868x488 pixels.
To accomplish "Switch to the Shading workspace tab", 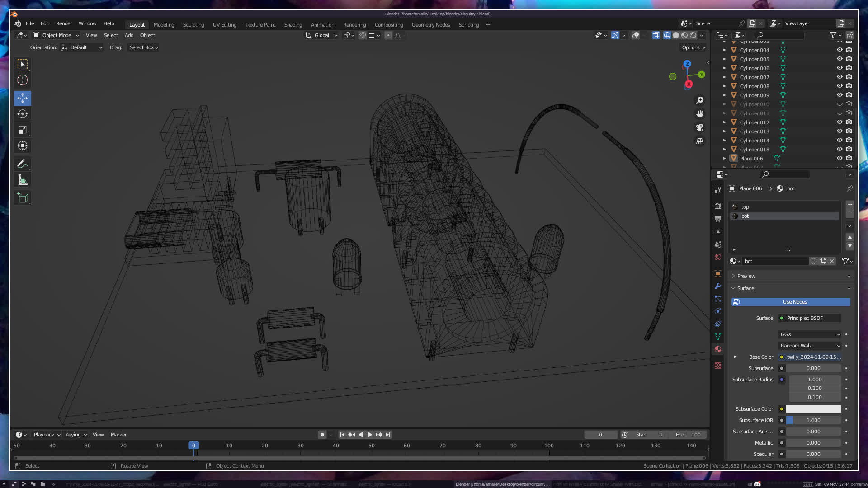I will click(x=293, y=25).
